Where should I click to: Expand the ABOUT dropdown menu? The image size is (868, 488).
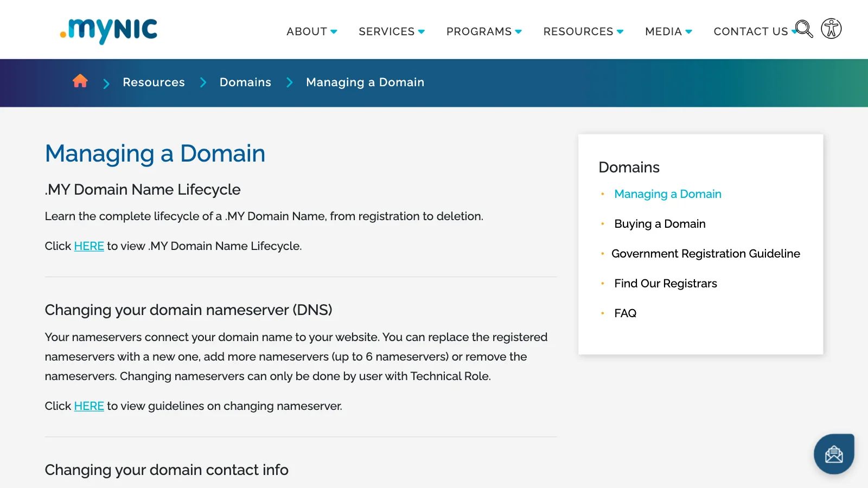[312, 31]
